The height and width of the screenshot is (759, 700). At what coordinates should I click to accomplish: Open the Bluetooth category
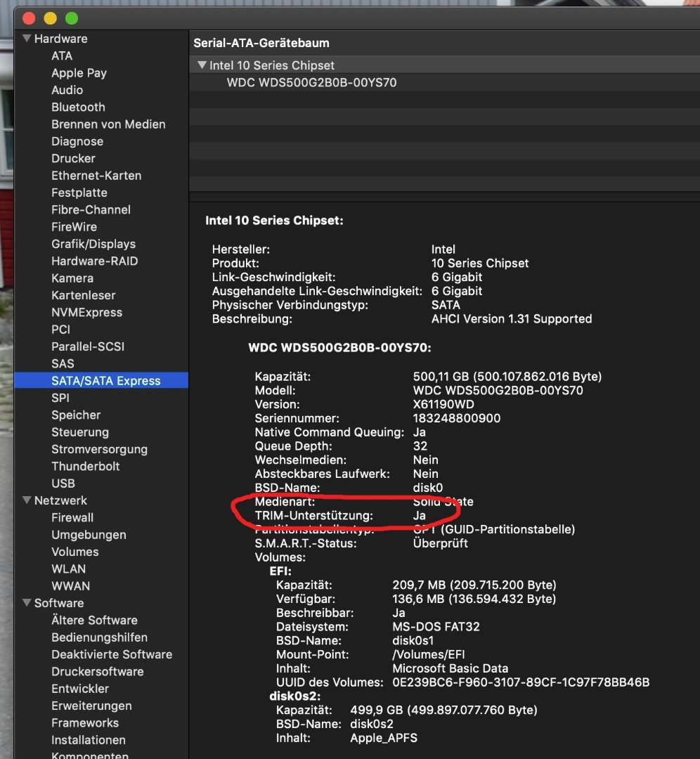(x=79, y=107)
